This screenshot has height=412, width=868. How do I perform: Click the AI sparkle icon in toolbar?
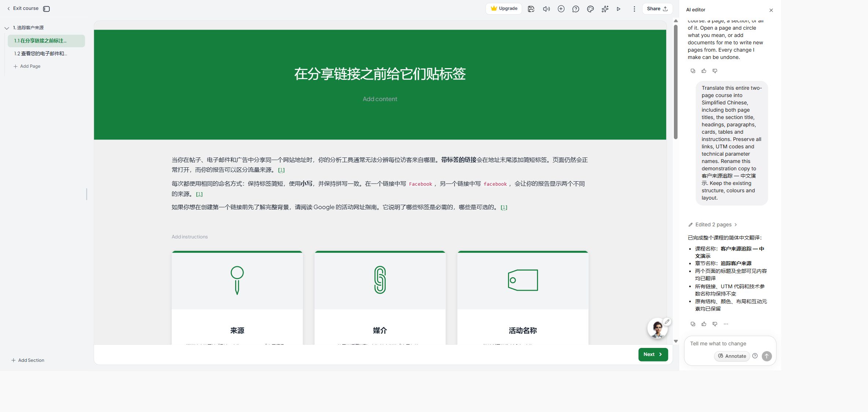pyautogui.click(x=605, y=9)
